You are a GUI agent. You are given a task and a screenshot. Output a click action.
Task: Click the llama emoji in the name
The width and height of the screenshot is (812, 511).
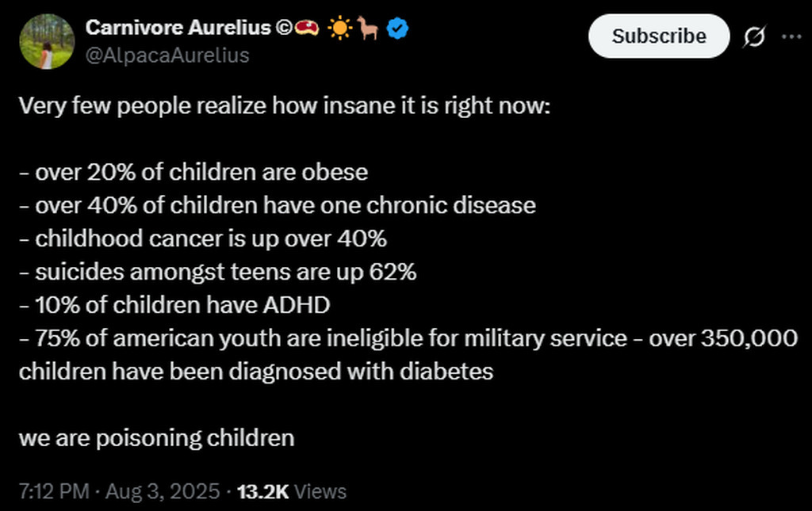[369, 29]
